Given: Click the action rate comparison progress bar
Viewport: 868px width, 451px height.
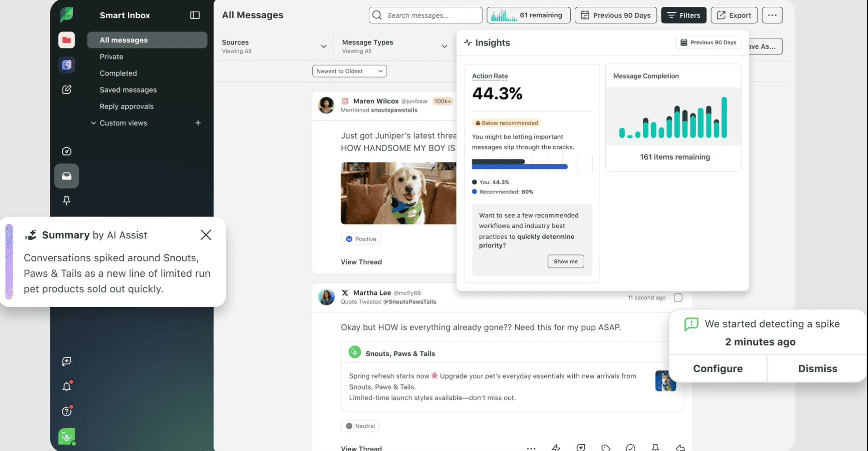Looking at the screenshot, I should [520, 164].
